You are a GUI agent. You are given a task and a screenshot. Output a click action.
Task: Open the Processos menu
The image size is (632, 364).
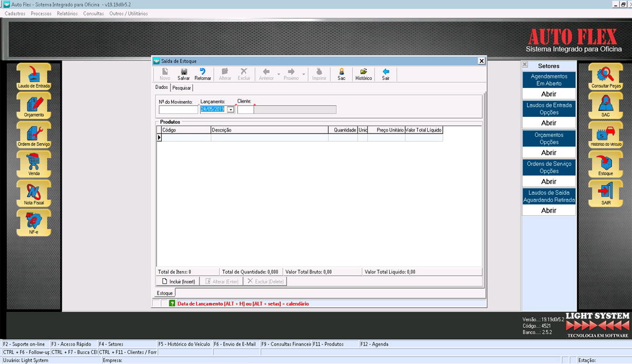[x=41, y=13]
